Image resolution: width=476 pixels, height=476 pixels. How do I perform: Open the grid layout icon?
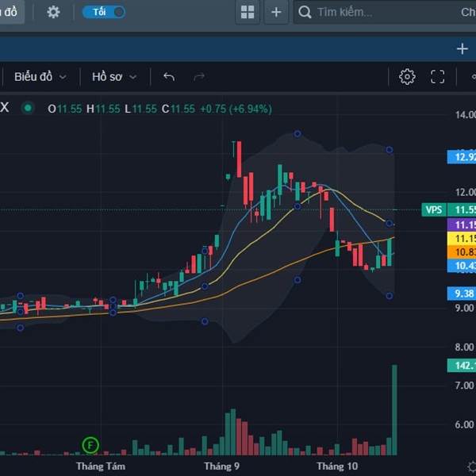[248, 12]
